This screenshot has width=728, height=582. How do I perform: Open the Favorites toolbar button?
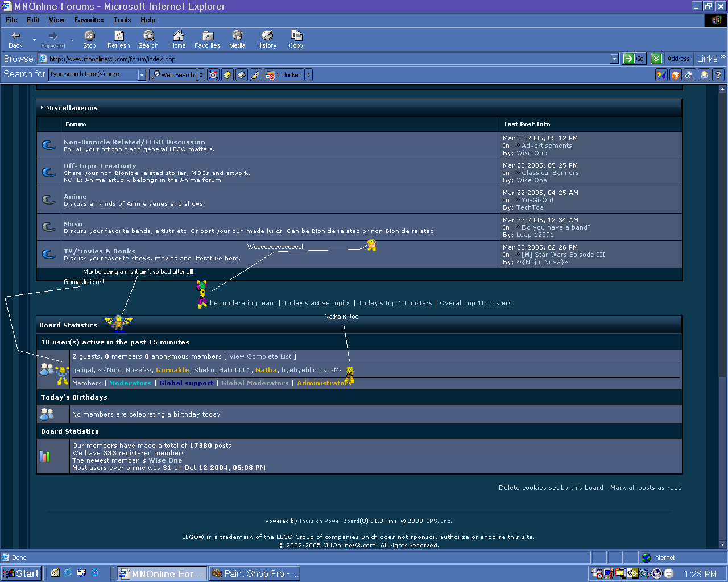coord(207,39)
